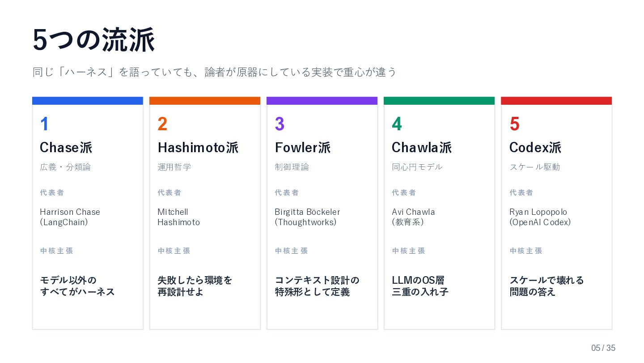
Task: Select the red number 5 marker
Action: 515,124
